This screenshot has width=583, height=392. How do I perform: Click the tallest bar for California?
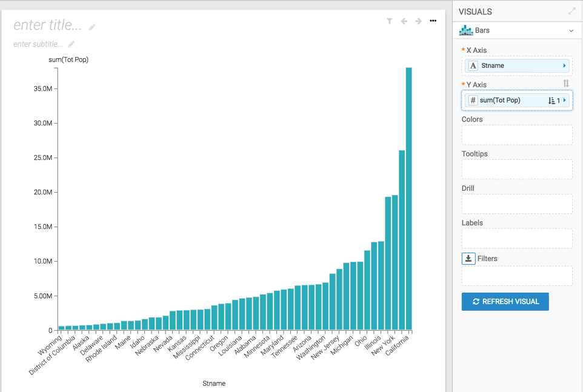[x=408, y=199]
